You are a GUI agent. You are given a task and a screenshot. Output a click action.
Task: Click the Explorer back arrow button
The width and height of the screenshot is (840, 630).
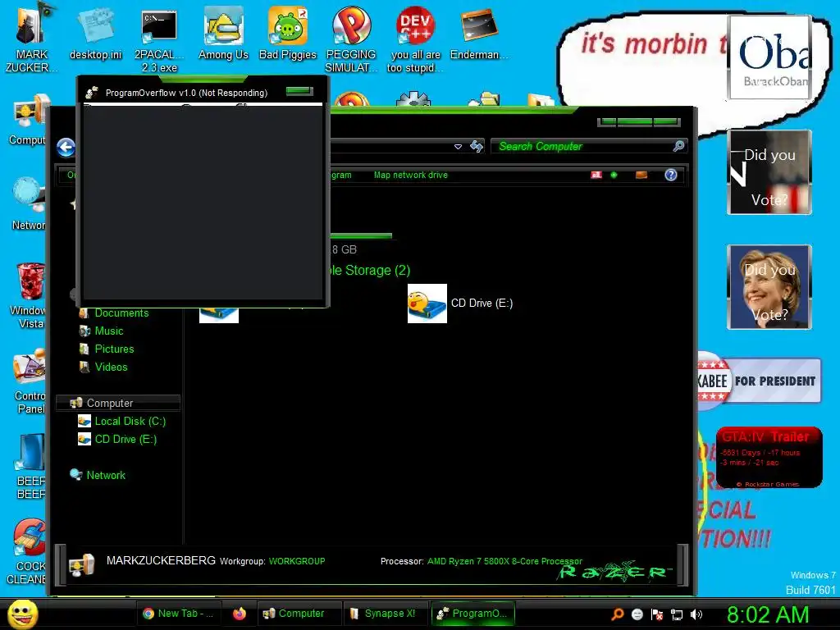(x=66, y=148)
